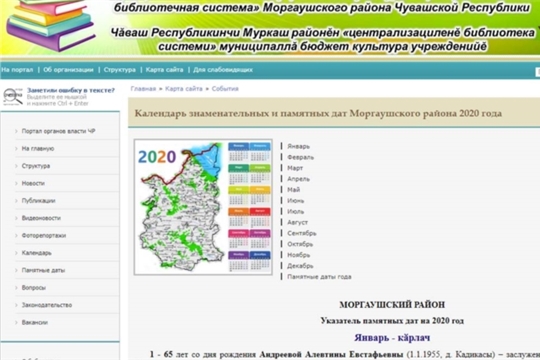Jump to the 'Январь' month link
The height and width of the screenshot is (360, 540).
pyautogui.click(x=298, y=146)
